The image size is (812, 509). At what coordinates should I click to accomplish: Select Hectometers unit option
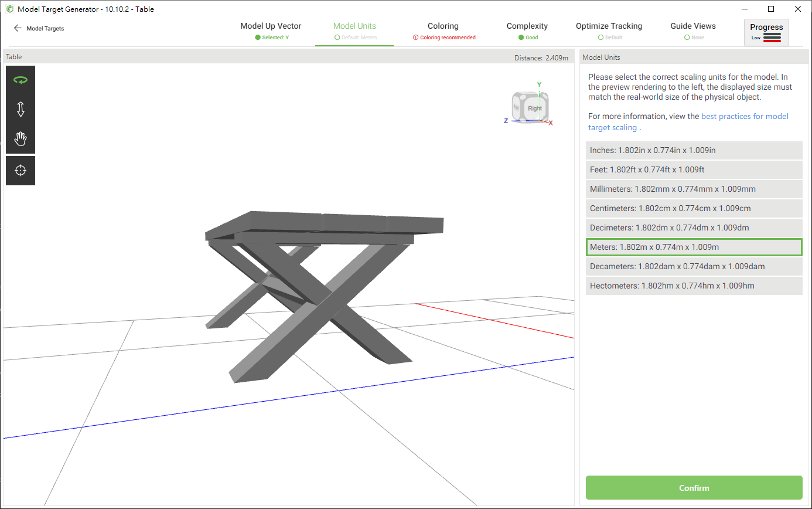click(694, 286)
